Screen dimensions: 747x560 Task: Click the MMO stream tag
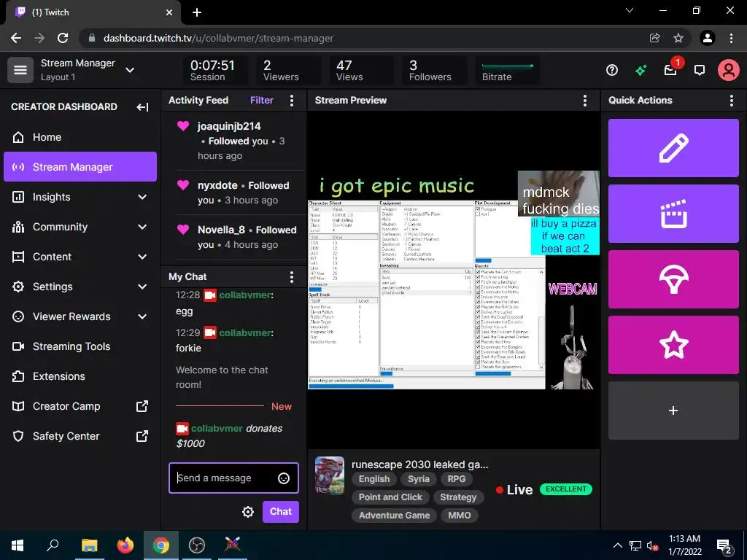pyautogui.click(x=460, y=516)
